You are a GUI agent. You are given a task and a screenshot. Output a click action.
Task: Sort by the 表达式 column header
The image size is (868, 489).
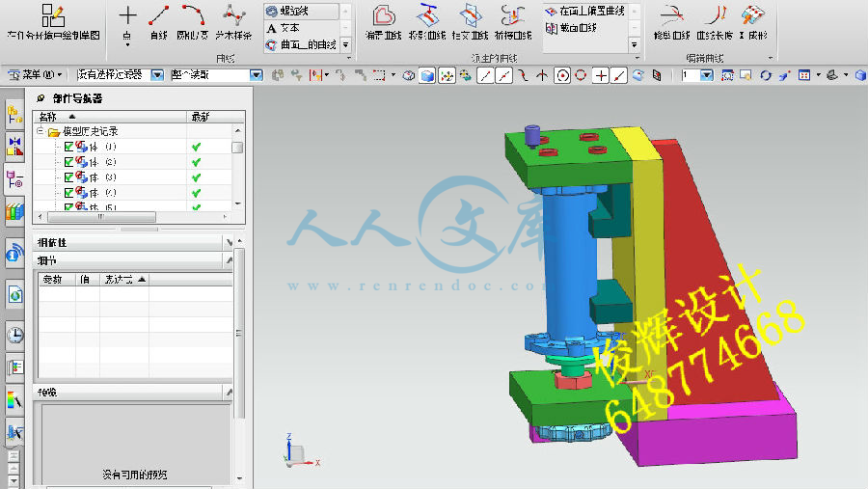(124, 280)
